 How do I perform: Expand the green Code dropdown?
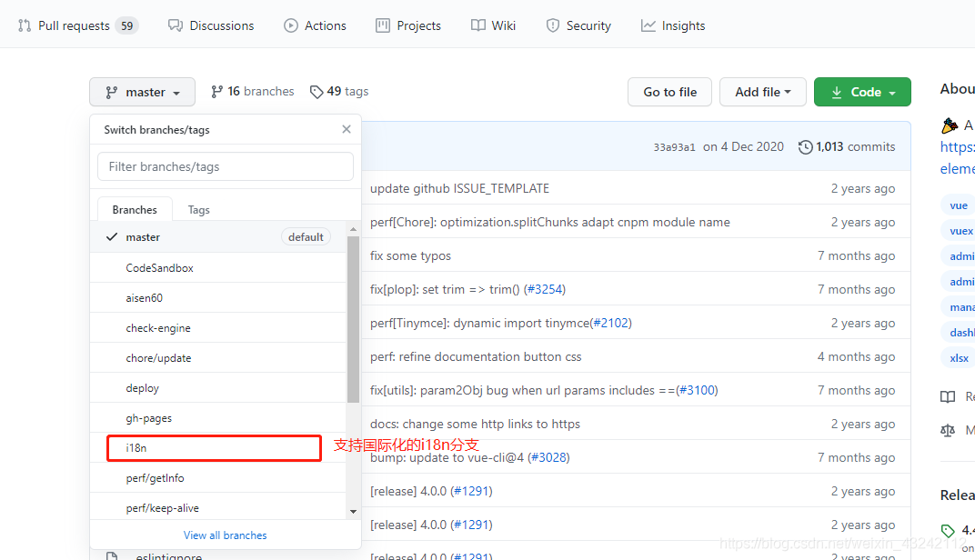point(862,92)
